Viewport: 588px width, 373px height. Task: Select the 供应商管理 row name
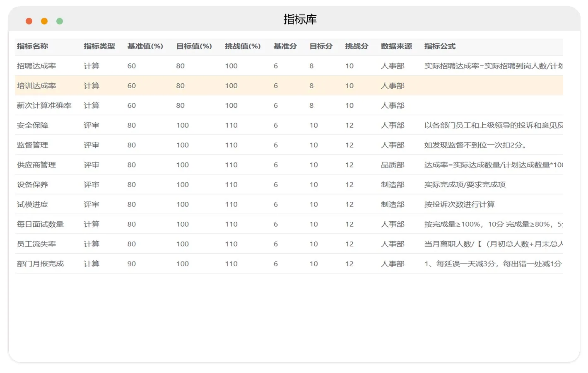36,165
